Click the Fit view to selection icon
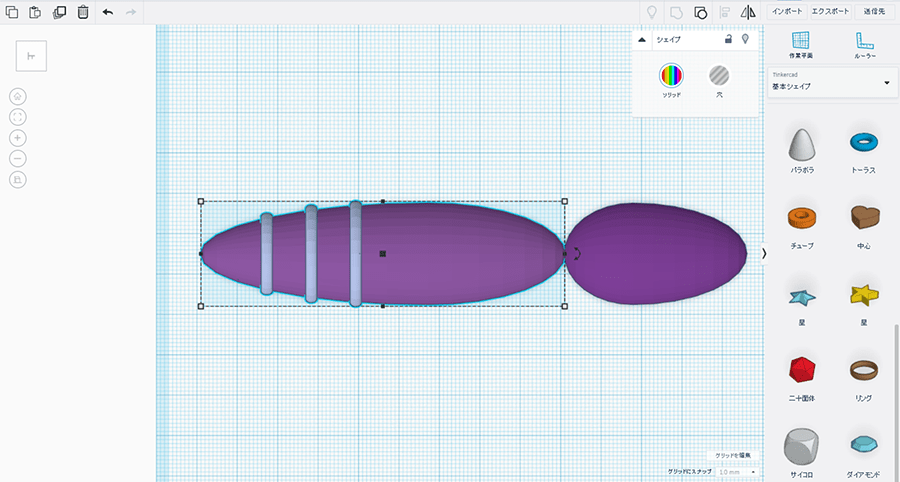900x482 pixels. point(18,117)
